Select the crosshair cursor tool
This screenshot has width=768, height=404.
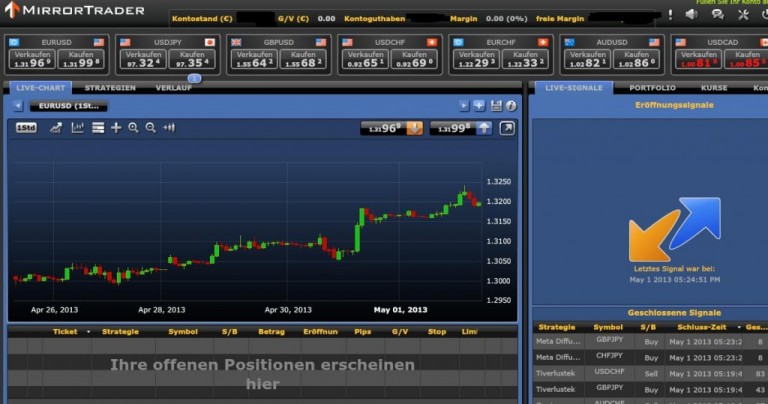tap(116, 128)
